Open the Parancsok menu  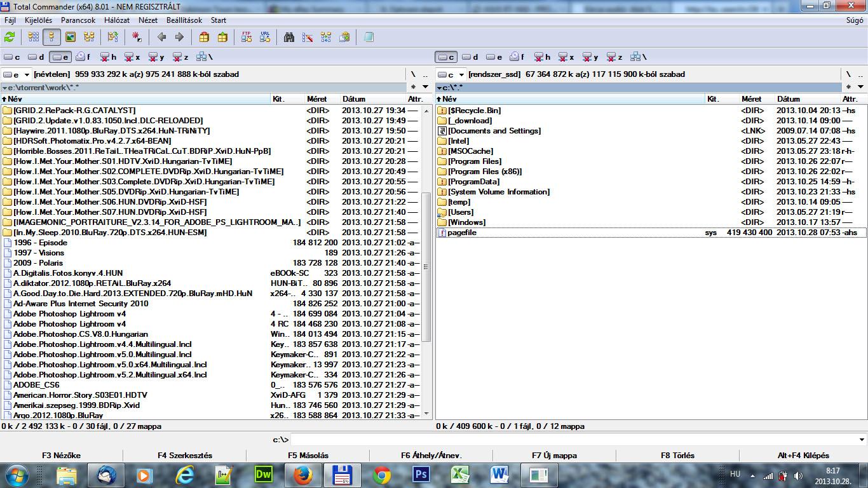pos(78,20)
